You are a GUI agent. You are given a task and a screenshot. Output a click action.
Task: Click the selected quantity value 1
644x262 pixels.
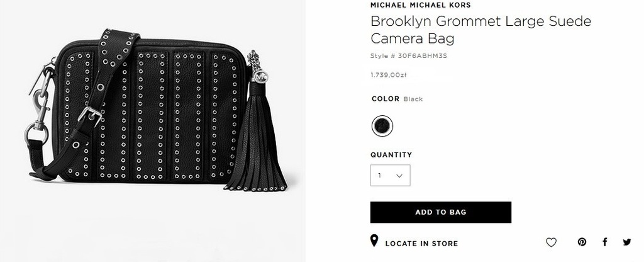379,176
